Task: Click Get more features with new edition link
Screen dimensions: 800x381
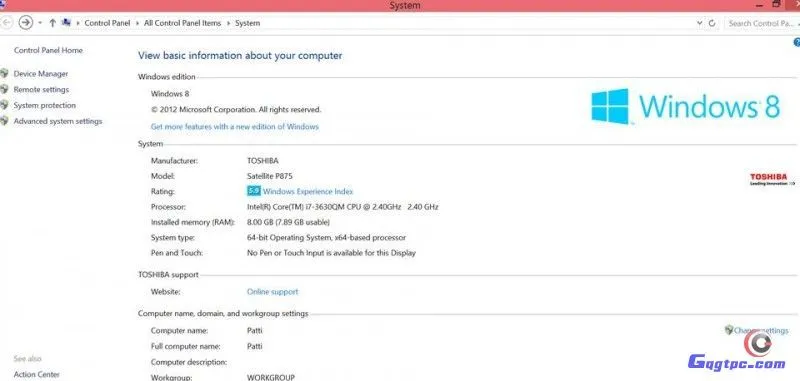Action: 235,126
